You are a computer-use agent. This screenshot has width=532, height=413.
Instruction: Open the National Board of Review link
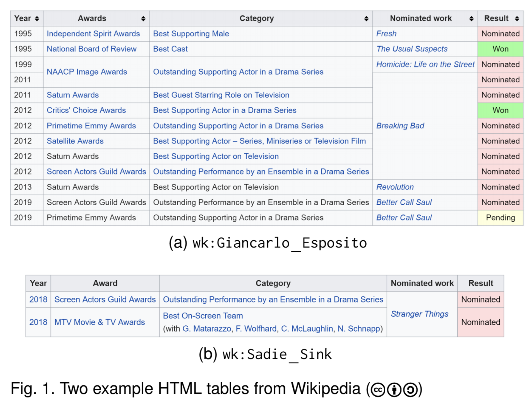tap(91, 49)
